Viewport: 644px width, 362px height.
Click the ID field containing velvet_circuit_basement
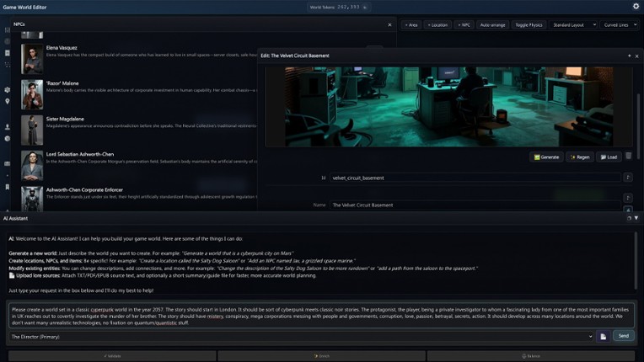point(475,178)
